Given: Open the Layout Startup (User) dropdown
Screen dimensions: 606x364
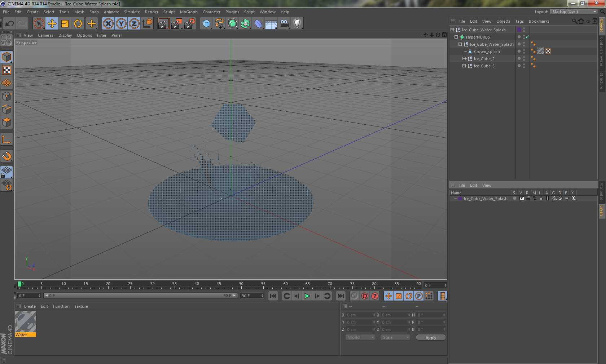Looking at the screenshot, I should tap(574, 12).
